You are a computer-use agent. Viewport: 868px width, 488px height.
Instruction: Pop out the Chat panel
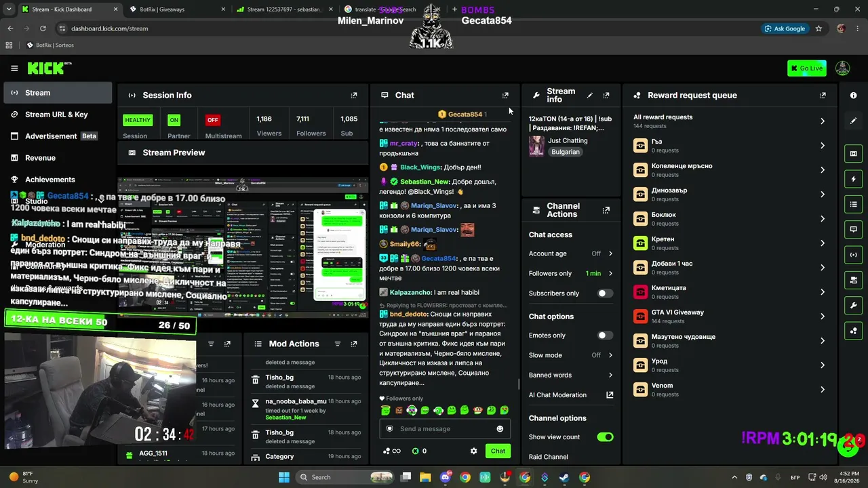point(505,96)
